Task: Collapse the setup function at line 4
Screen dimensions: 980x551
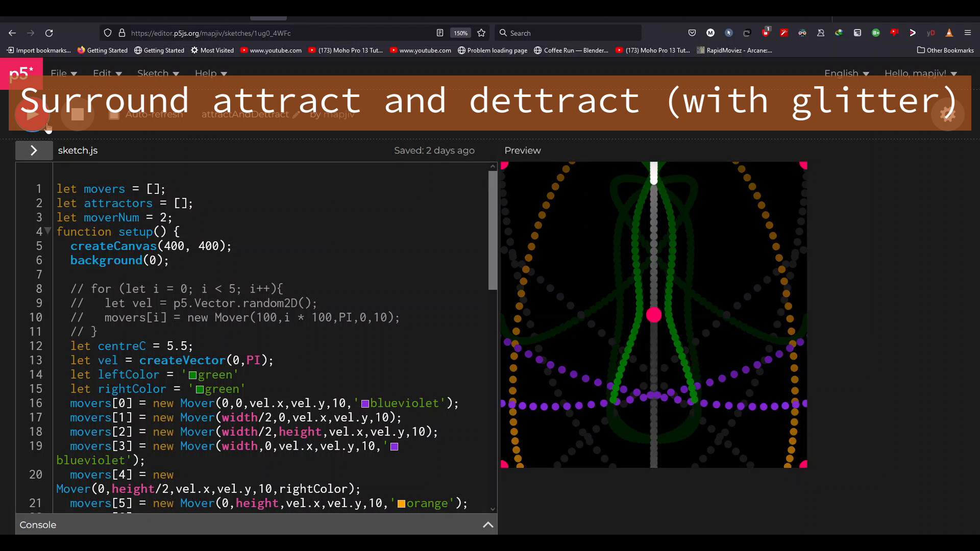Action: (47, 231)
